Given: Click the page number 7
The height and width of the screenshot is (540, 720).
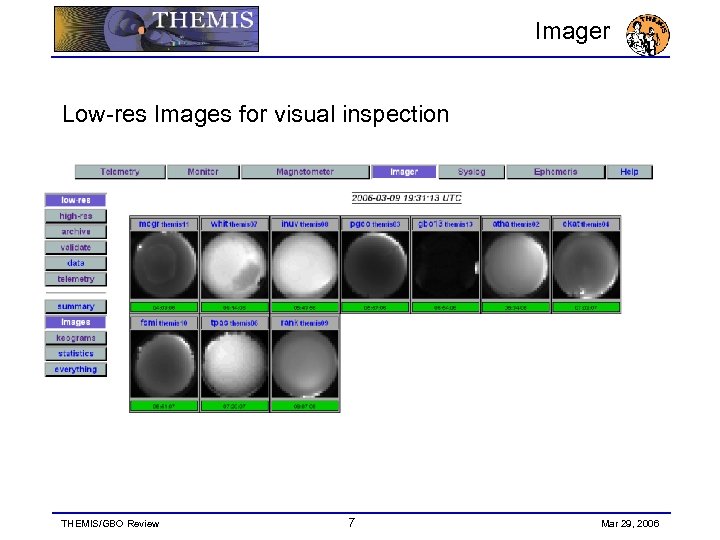Looking at the screenshot, I should click(x=351, y=522).
